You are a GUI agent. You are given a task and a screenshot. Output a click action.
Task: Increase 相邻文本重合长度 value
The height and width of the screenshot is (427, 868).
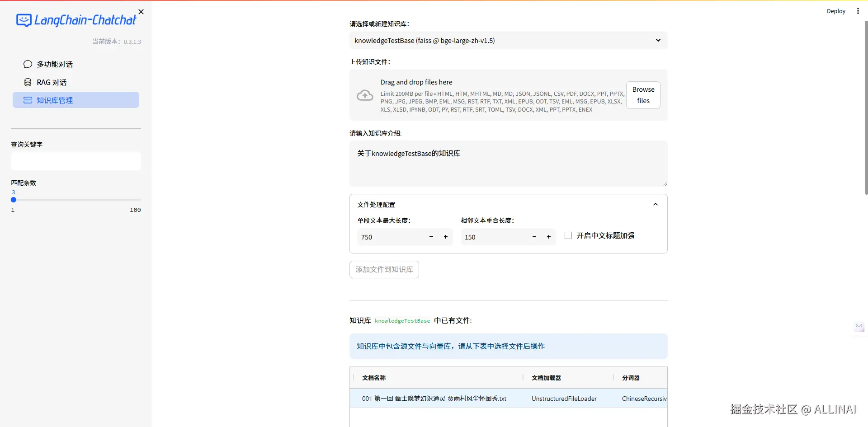(x=549, y=237)
